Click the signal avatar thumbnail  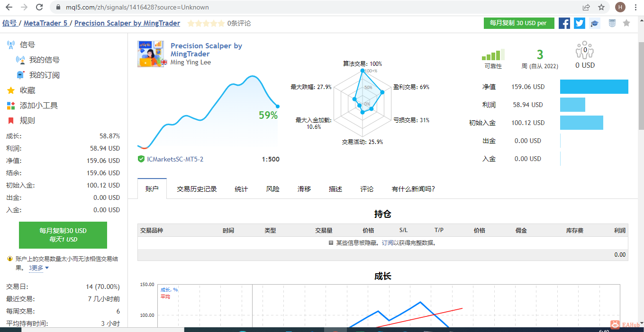[x=151, y=54]
